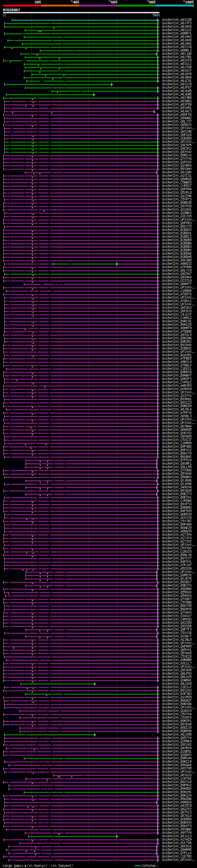Click label UniRef100_A8HQ26
Screen dimensions: 197x868
pos(177,802)
